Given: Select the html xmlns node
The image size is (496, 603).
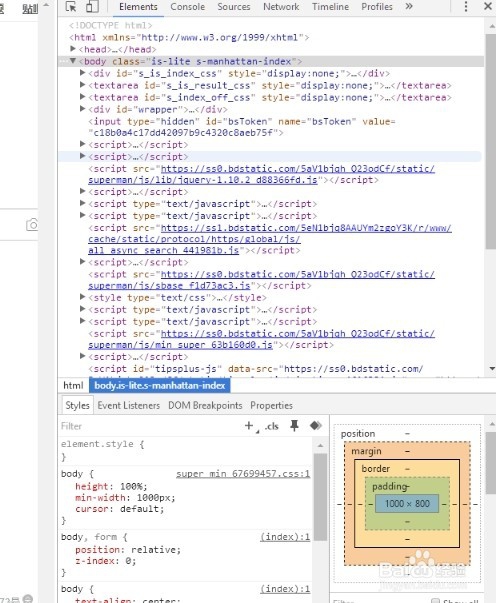Looking at the screenshot, I should pos(189,37).
